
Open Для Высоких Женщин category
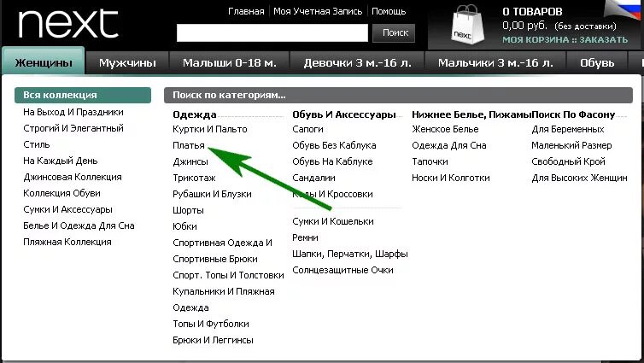(x=579, y=178)
